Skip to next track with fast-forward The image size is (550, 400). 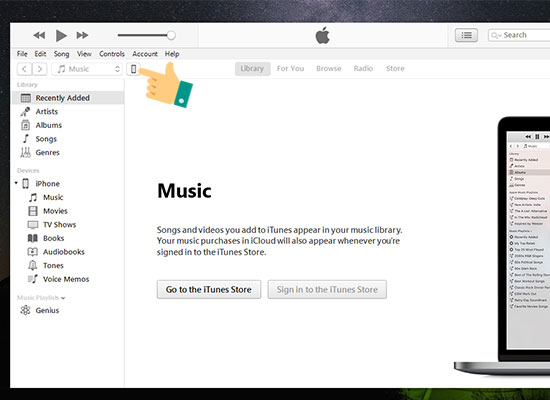tap(82, 35)
